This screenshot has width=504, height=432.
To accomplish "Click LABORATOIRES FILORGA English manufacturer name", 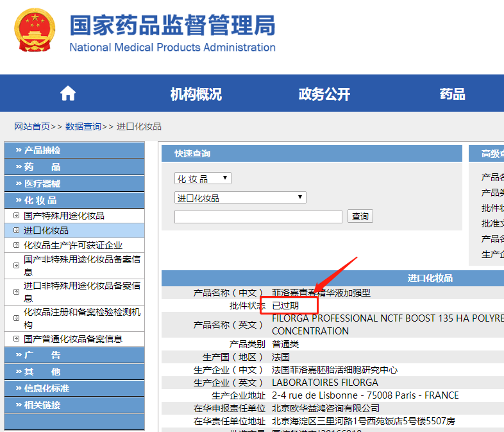I will 325,383.
